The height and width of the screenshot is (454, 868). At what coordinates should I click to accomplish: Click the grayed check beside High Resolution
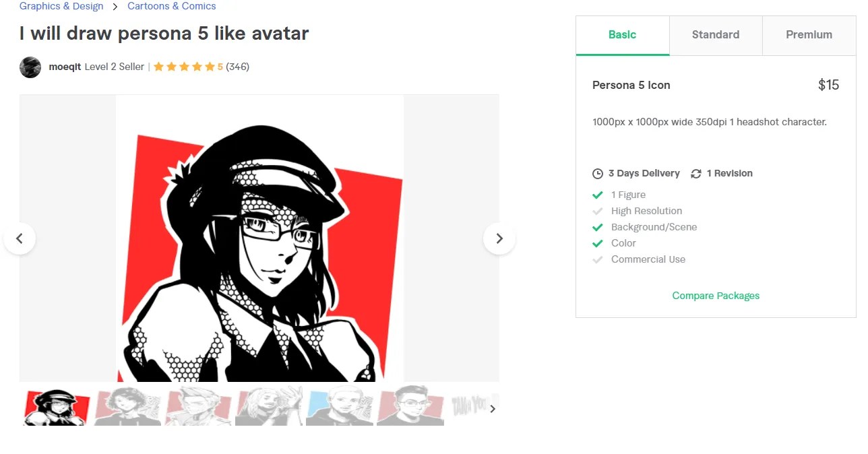coord(598,211)
